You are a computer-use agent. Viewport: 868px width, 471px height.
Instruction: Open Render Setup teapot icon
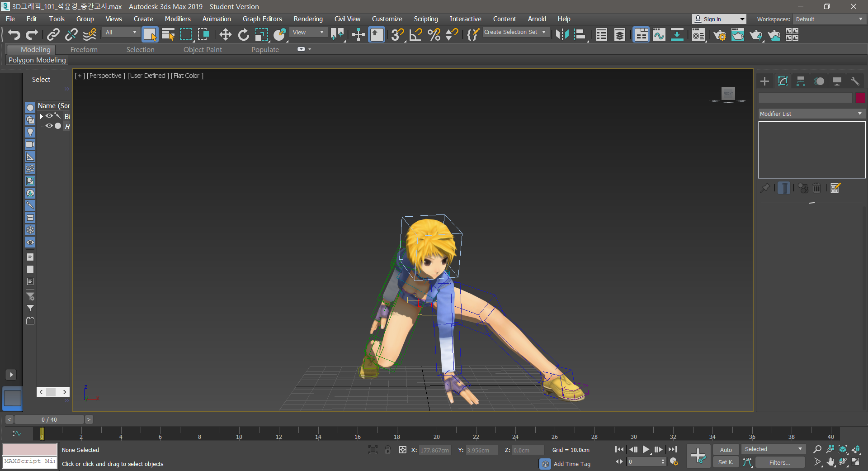(720, 35)
